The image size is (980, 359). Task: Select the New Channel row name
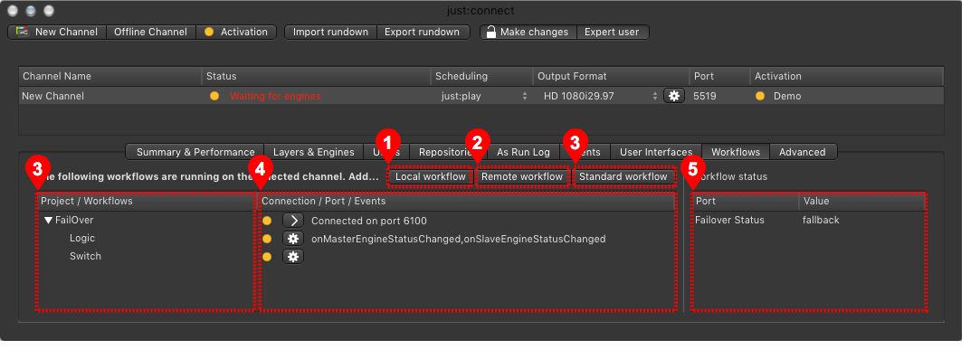pos(53,96)
